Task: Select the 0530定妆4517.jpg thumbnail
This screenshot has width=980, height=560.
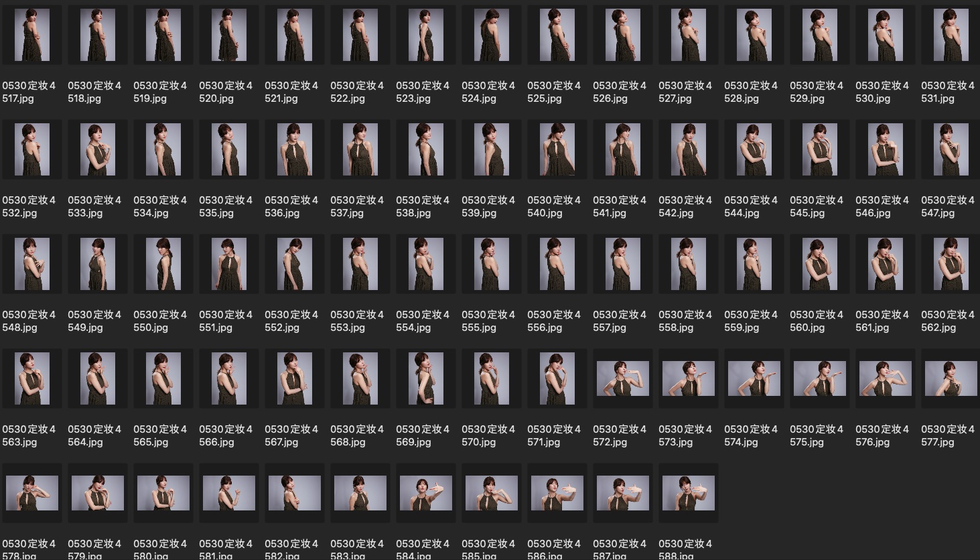Action: 32,36
